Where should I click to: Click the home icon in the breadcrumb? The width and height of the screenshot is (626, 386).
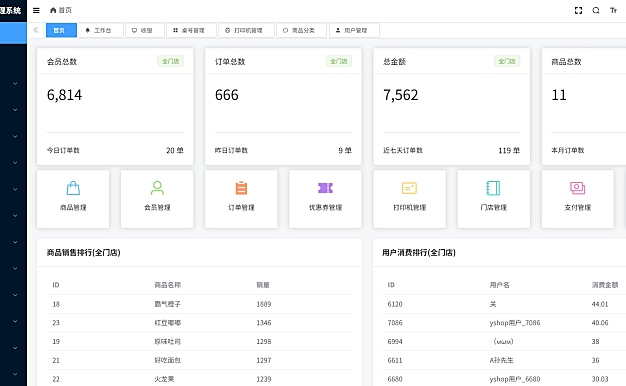(53, 10)
